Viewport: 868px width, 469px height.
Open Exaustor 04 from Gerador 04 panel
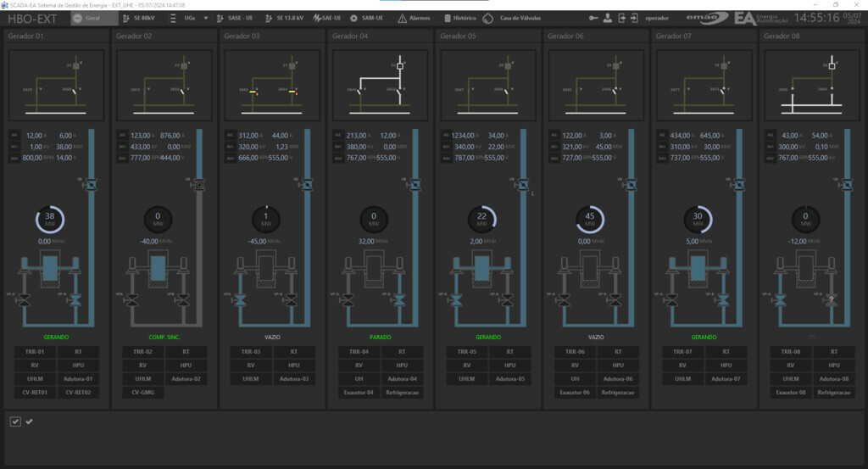tap(358, 393)
